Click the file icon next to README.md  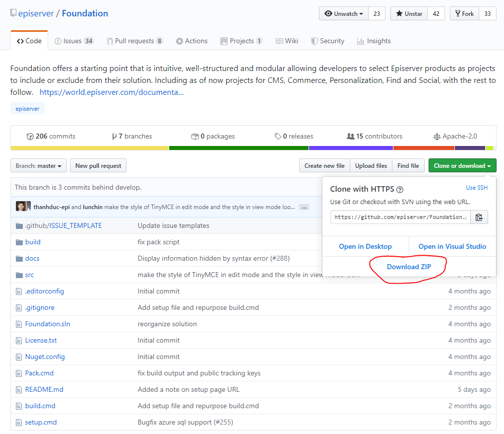pos(19,390)
